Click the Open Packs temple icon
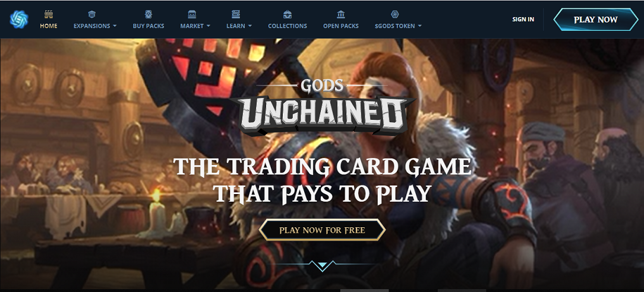644x292 pixels. 341,14
